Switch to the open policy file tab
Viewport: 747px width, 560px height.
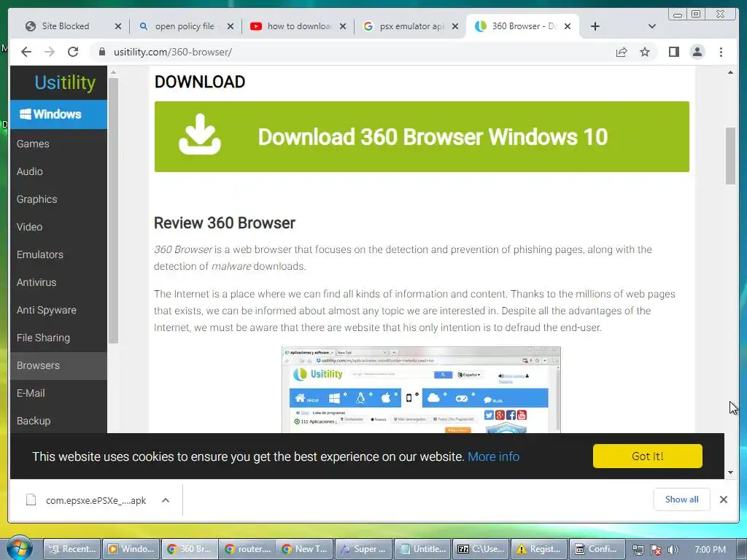tap(185, 26)
